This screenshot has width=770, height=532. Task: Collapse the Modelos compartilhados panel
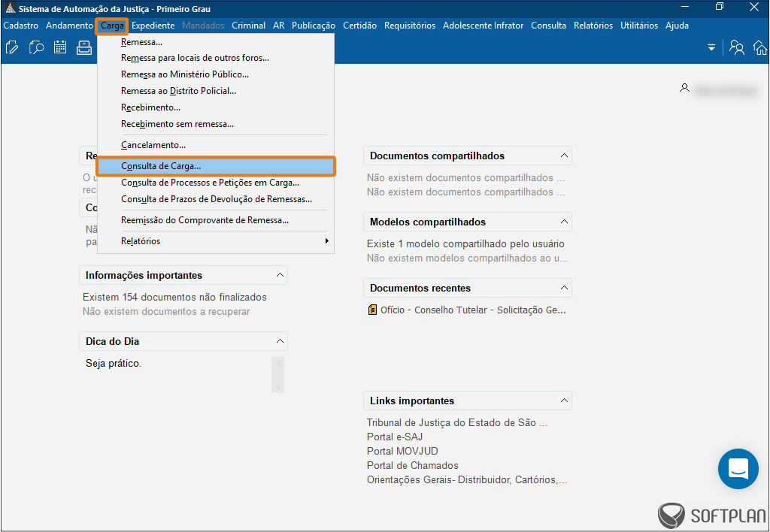click(564, 222)
